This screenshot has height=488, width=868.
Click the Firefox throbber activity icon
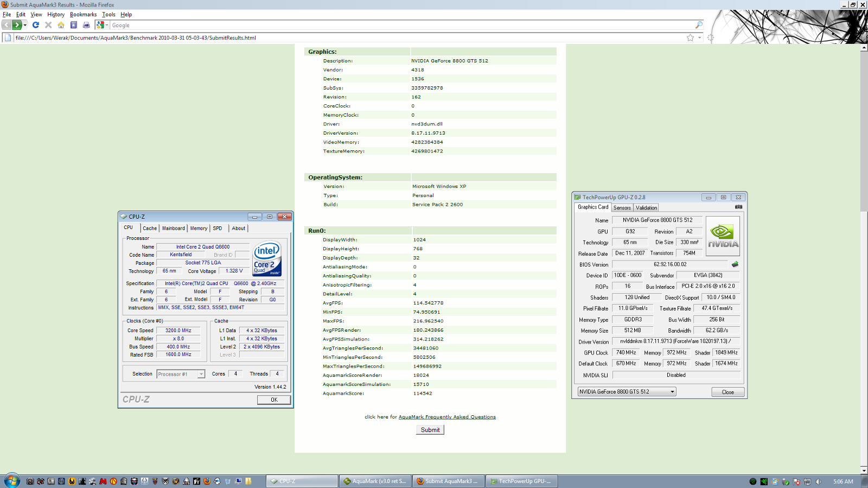click(x=711, y=37)
